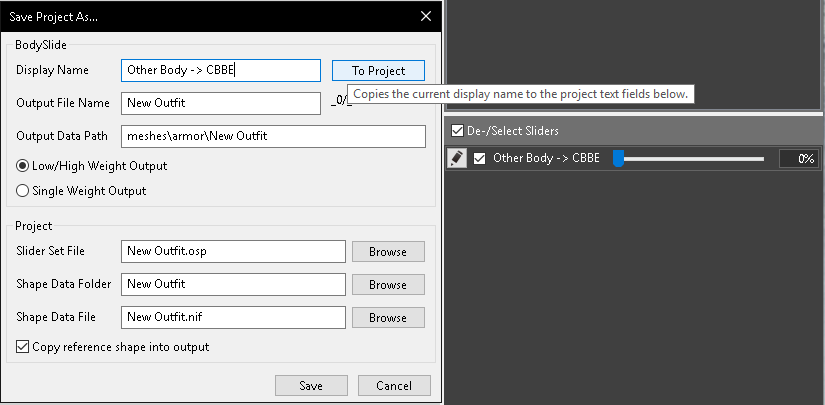Click the Output File Name field
This screenshot has width=825, height=405.
[x=220, y=102]
